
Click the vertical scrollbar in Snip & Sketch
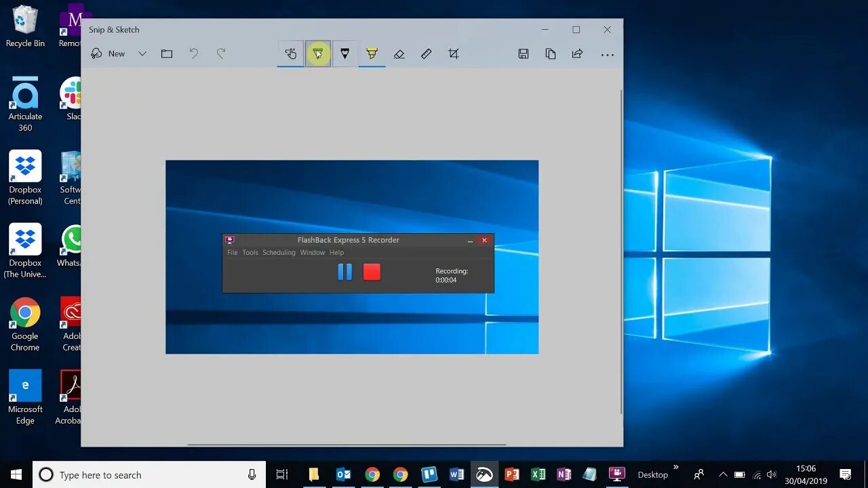tap(620, 251)
